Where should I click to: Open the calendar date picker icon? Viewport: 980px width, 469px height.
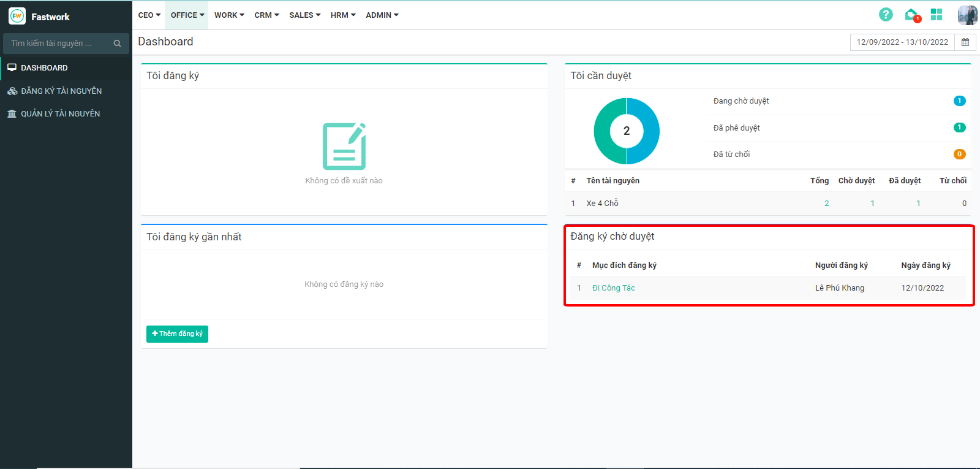coord(965,42)
